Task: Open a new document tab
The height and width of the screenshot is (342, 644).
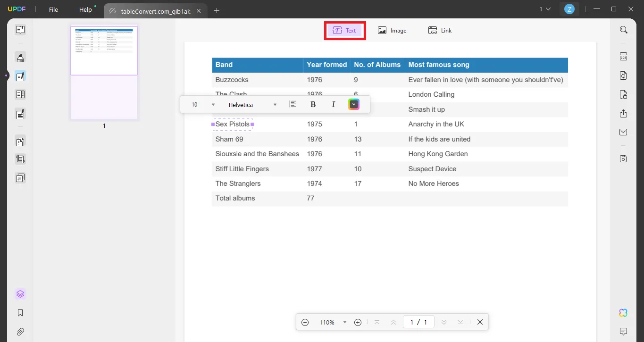Action: click(x=217, y=9)
